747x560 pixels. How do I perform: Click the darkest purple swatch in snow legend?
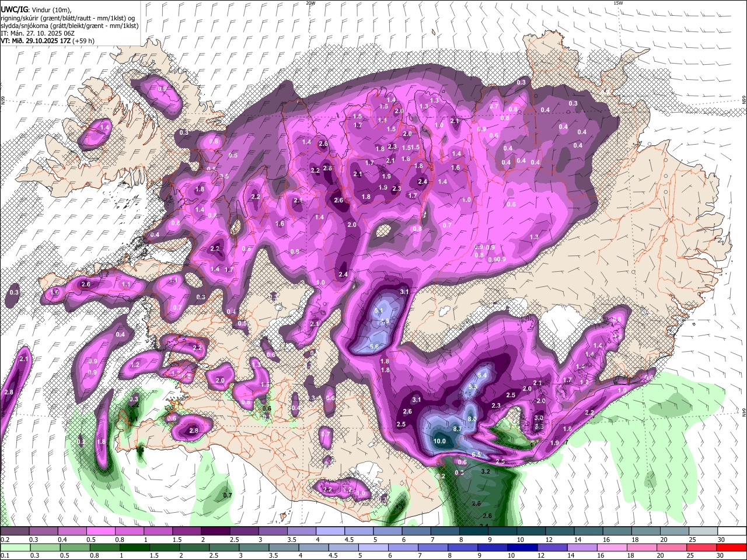click(215, 531)
